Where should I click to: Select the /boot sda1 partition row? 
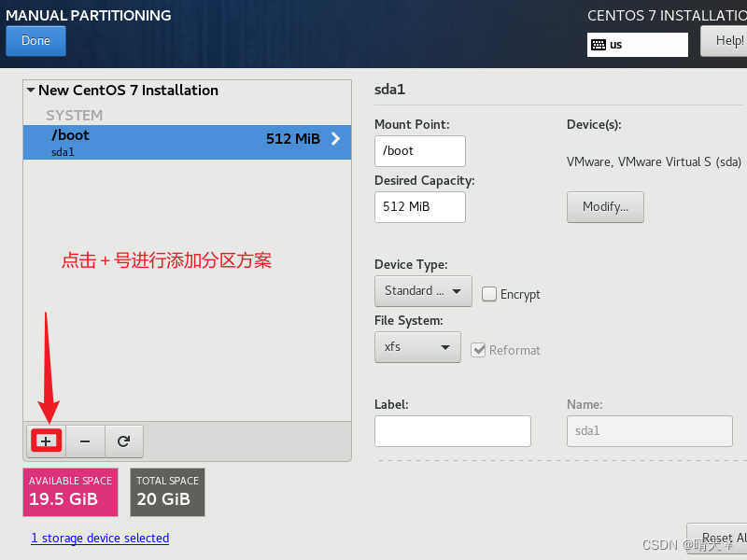pos(188,143)
